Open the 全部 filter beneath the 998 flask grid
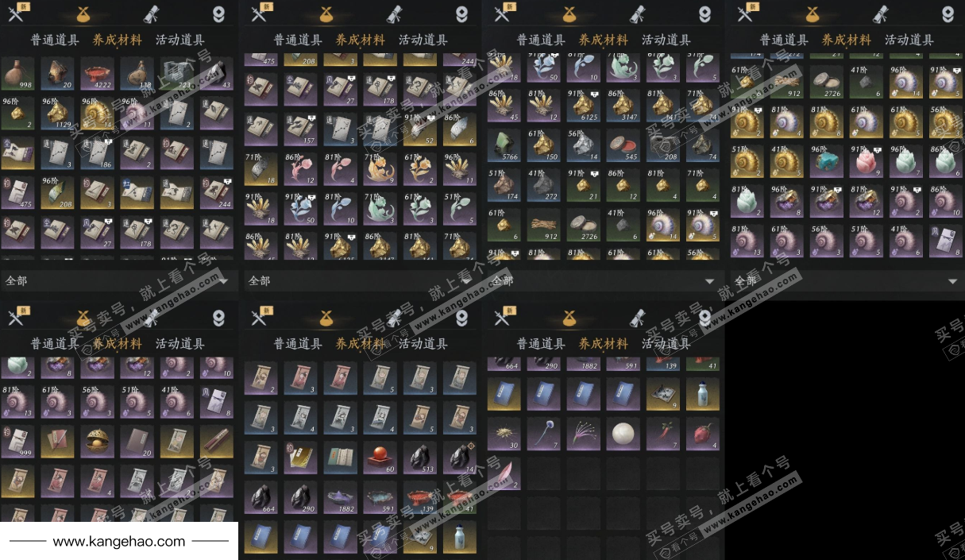This screenshot has height=560, width=965. click(118, 281)
